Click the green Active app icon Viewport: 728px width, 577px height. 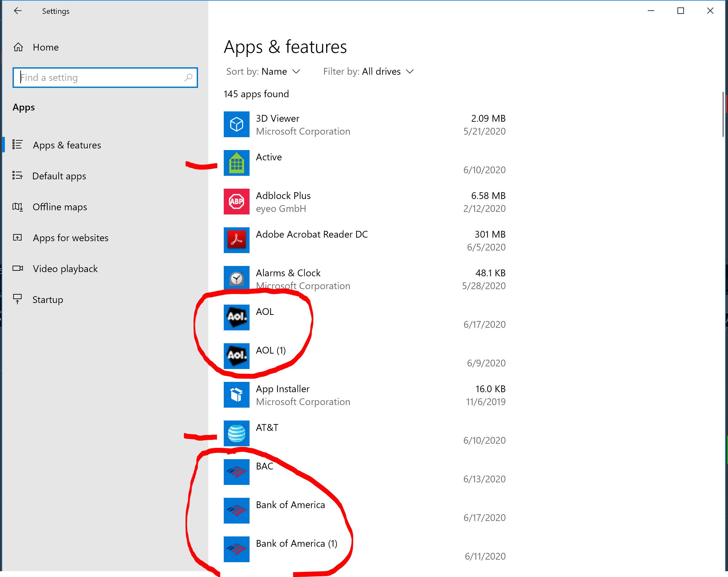(x=236, y=163)
